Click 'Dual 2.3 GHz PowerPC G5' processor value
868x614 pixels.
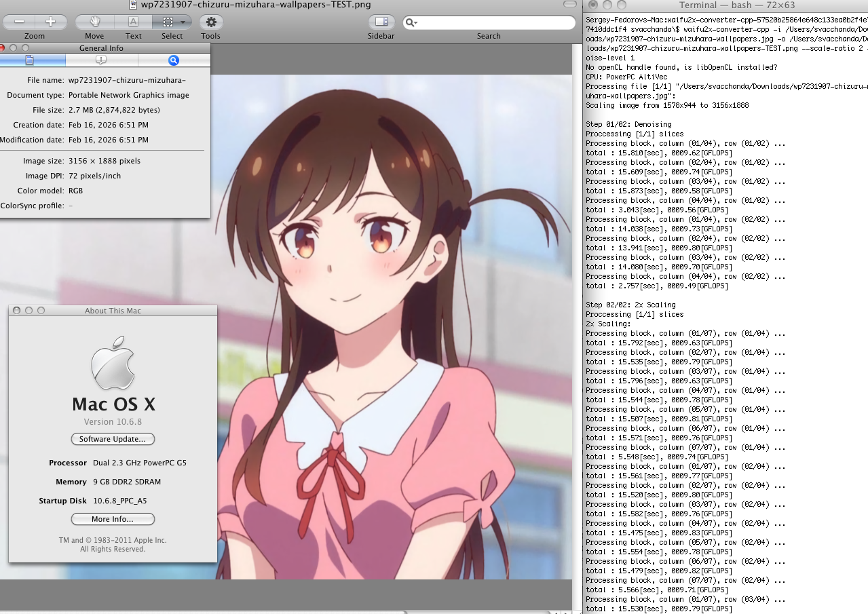tap(140, 463)
